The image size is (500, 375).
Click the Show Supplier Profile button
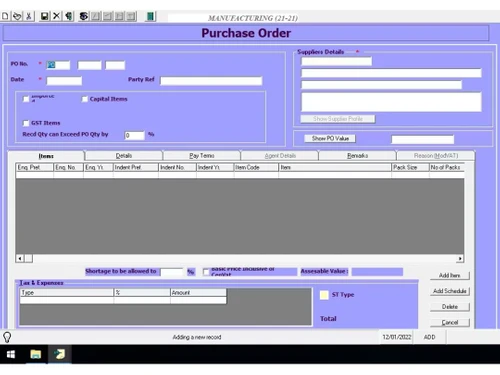(x=338, y=119)
